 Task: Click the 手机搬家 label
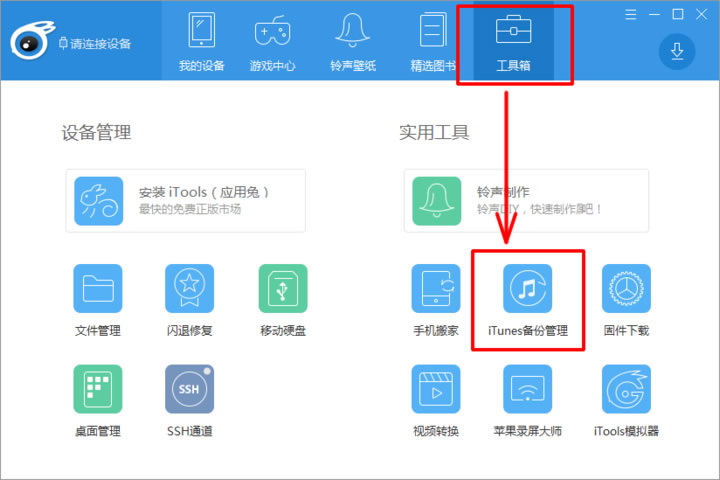tap(436, 331)
